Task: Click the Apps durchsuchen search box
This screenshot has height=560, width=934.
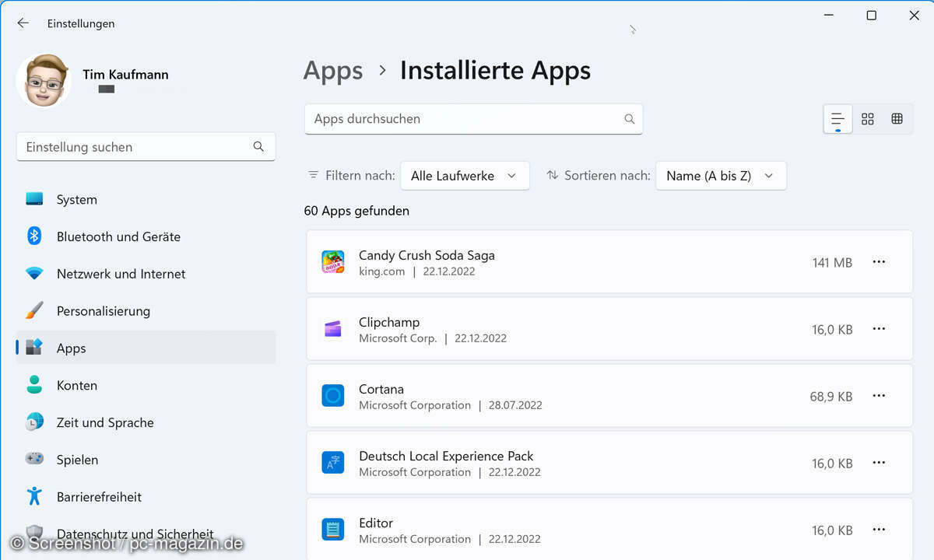Action: (x=473, y=119)
